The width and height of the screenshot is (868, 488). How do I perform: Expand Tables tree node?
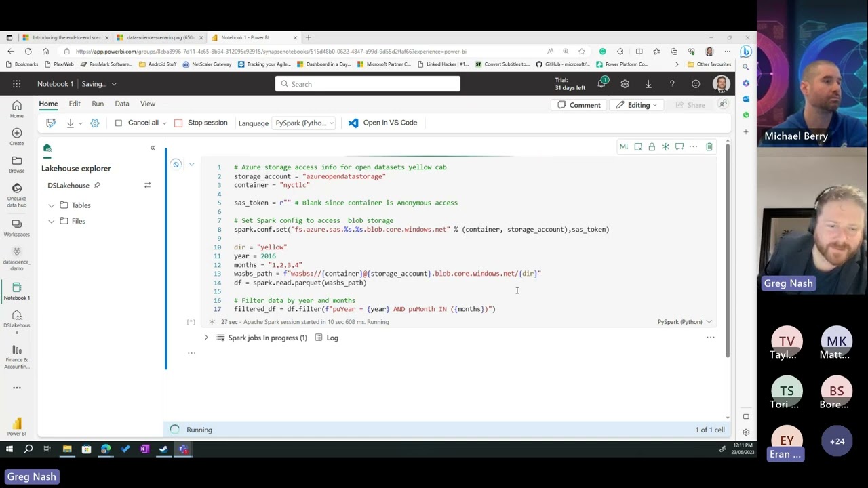(52, 205)
